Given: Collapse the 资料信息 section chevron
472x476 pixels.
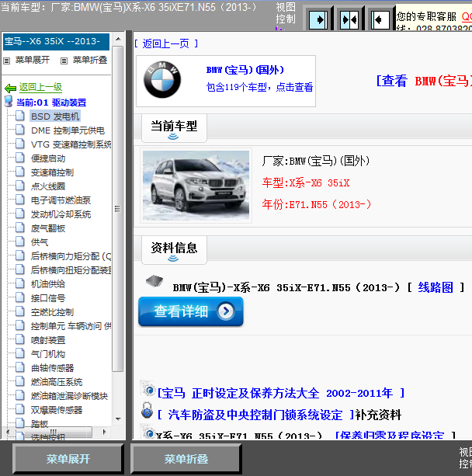Looking at the screenshot, I should tap(173, 259).
